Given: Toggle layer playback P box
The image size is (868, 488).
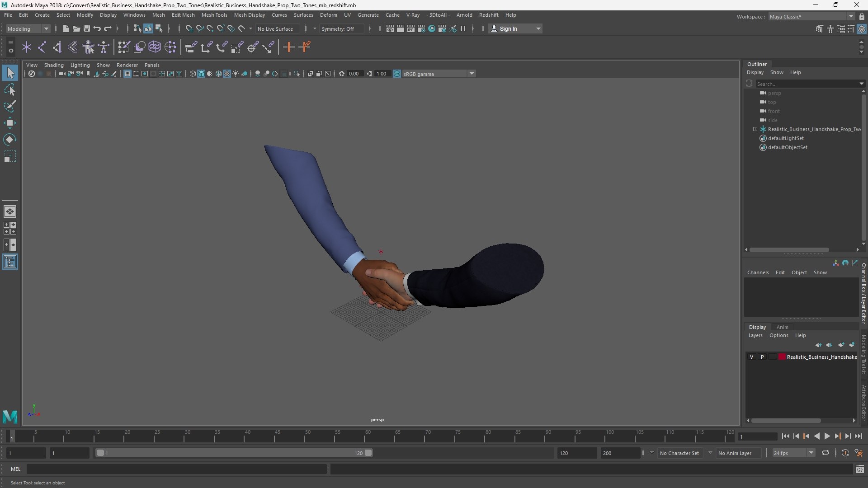Looking at the screenshot, I should 762,357.
